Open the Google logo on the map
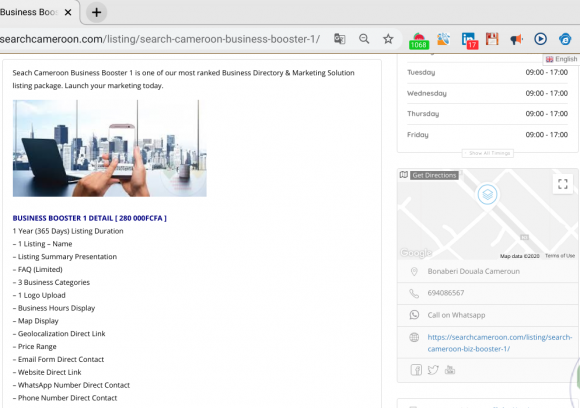 [x=416, y=253]
